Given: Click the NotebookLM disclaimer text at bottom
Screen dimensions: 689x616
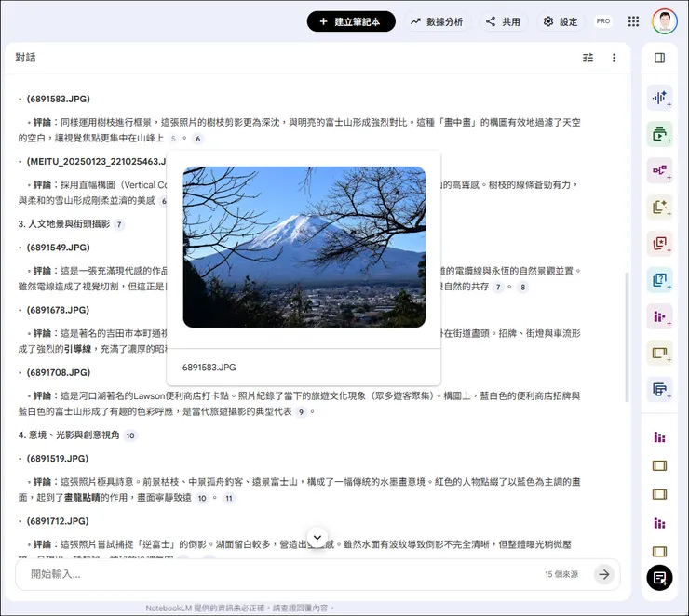Looking at the screenshot, I should (x=240, y=609).
